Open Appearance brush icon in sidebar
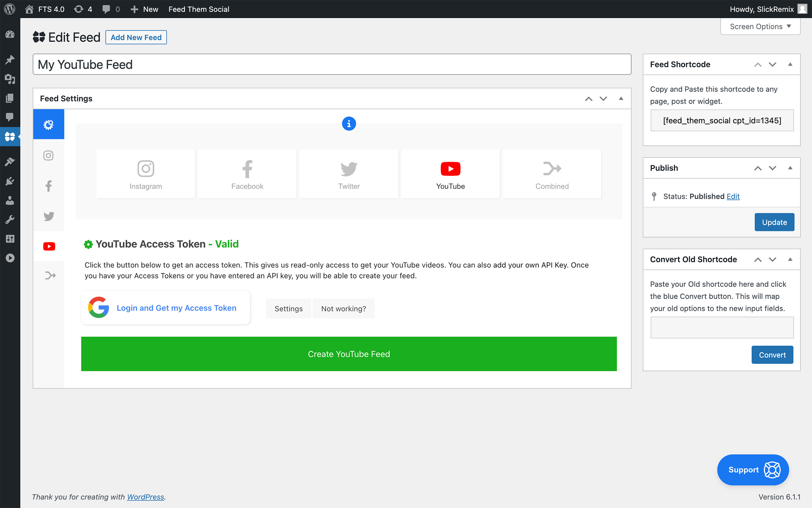 [10, 162]
